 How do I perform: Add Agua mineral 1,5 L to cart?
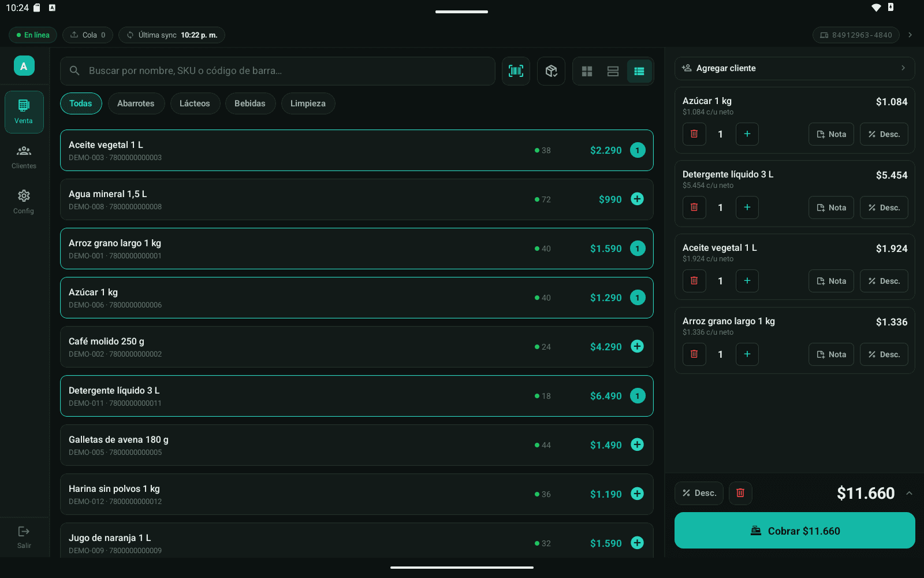click(637, 199)
